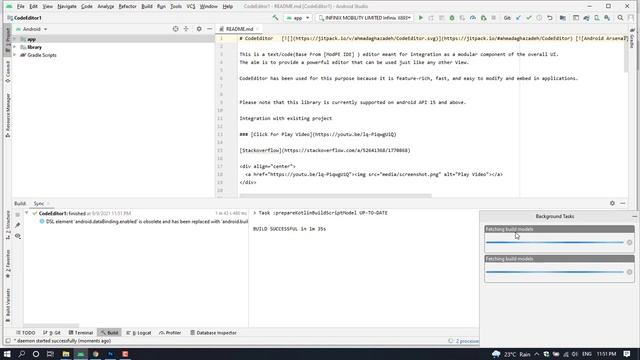Click the Git rollback undo arrow icon
The image size is (640, 360).
pos(550,18)
